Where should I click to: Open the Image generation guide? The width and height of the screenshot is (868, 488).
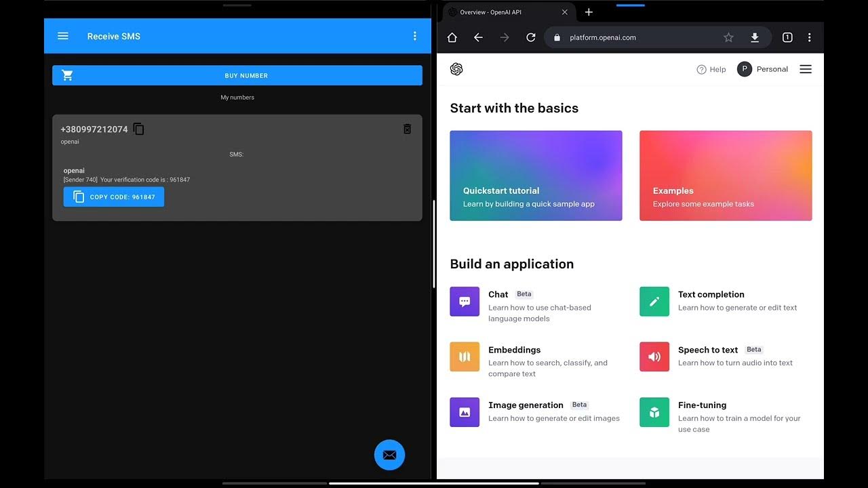[526, 405]
